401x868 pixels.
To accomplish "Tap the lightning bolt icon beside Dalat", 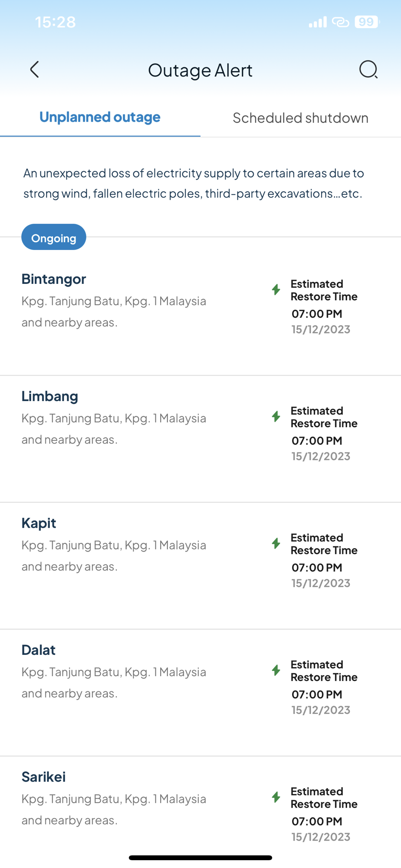I will click(x=276, y=671).
